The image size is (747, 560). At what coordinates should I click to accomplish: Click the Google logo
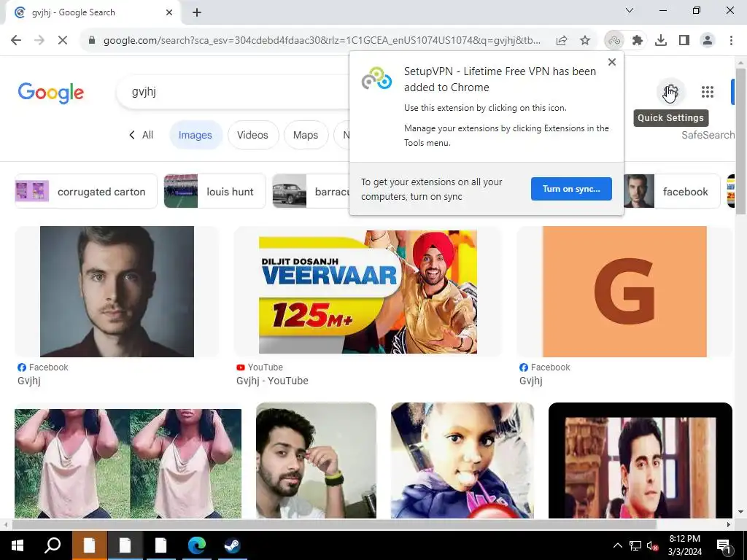51,93
